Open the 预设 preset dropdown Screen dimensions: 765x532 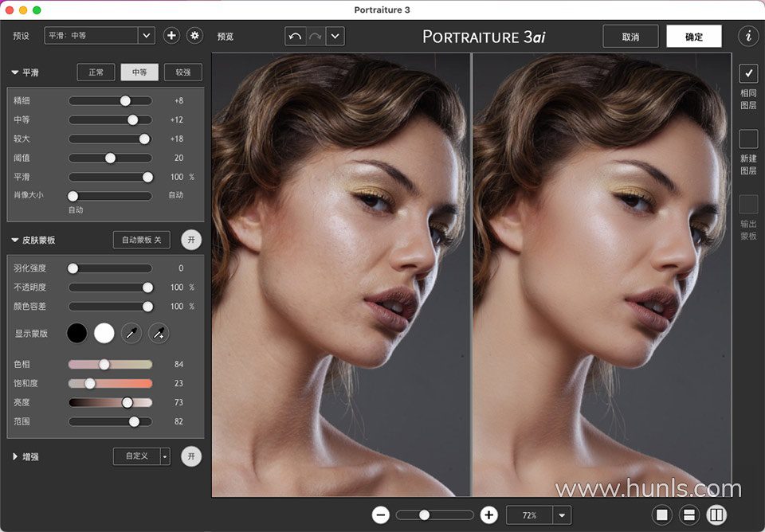146,36
